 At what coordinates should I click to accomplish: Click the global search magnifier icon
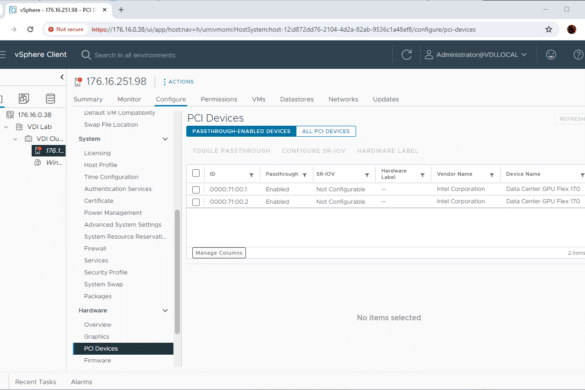coord(86,55)
